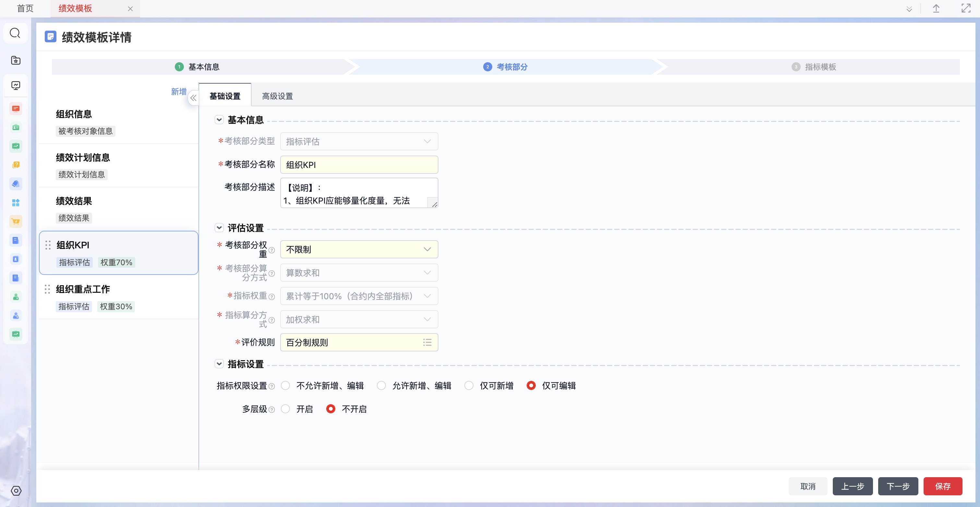Click the 新增 link
Viewport: 980px width, 507px height.
pyautogui.click(x=178, y=92)
